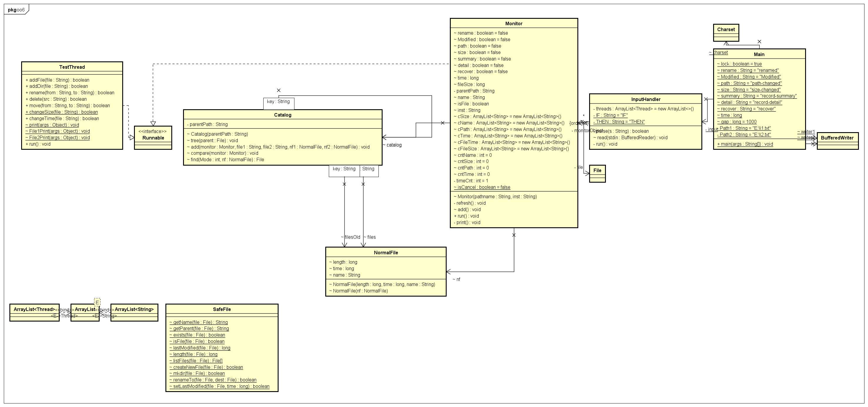The width and height of the screenshot is (868, 407).
Task: Click the File class box
Action: (597, 174)
